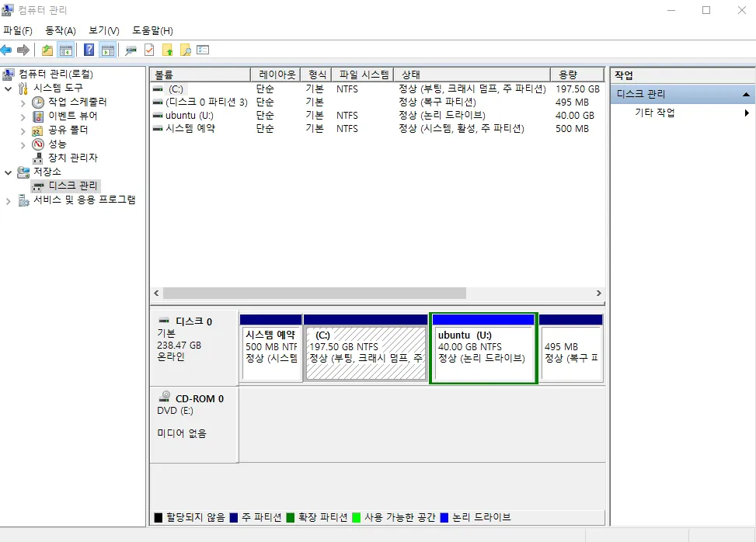Click the 논리 드라이브 blue legend swatch
Image resolution: width=756 pixels, height=542 pixels.
coord(444,517)
